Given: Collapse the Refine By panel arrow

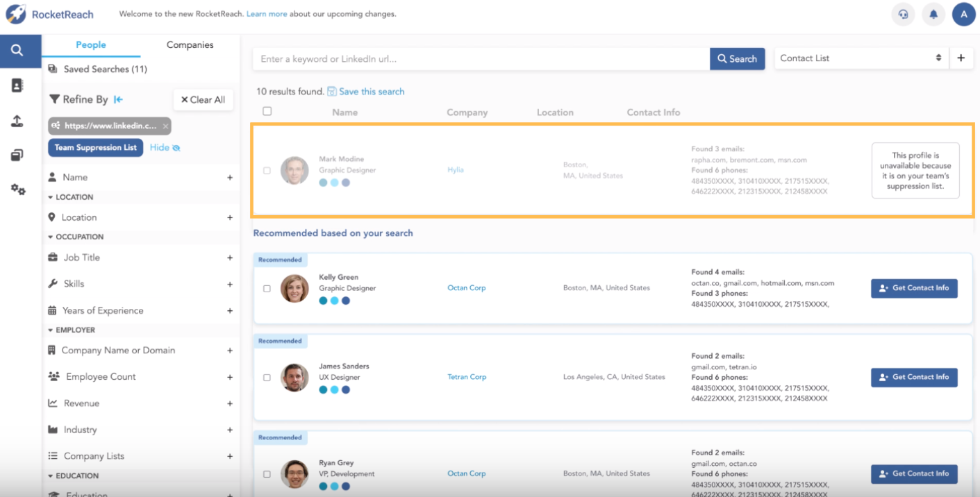Looking at the screenshot, I should click(x=118, y=99).
